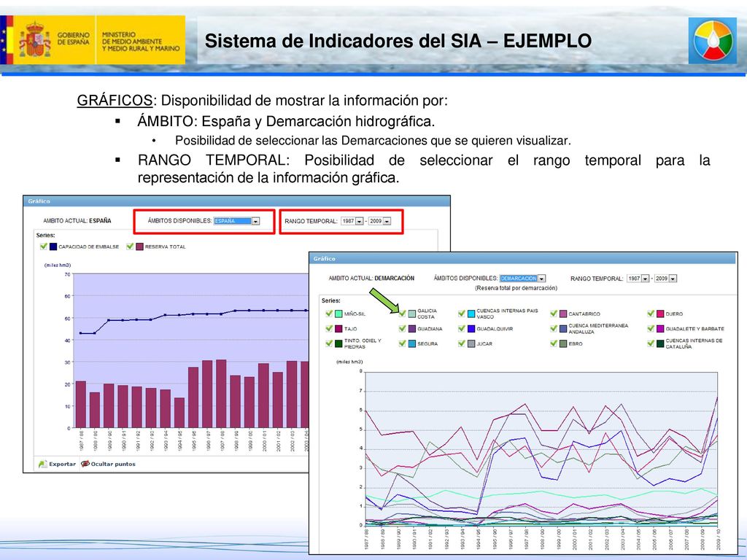Click the GRÁFICOS underlined heading

[115, 101]
